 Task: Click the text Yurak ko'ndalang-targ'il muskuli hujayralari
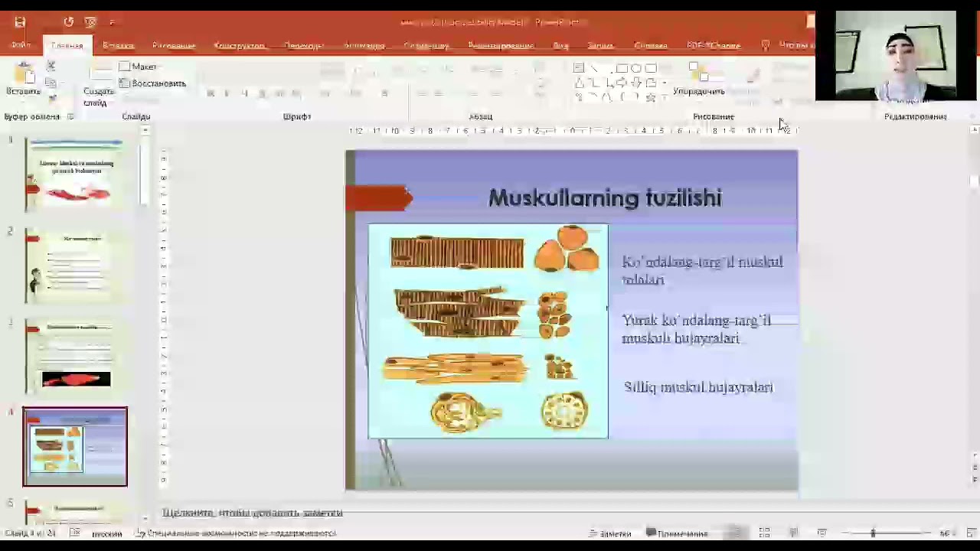[696, 329]
